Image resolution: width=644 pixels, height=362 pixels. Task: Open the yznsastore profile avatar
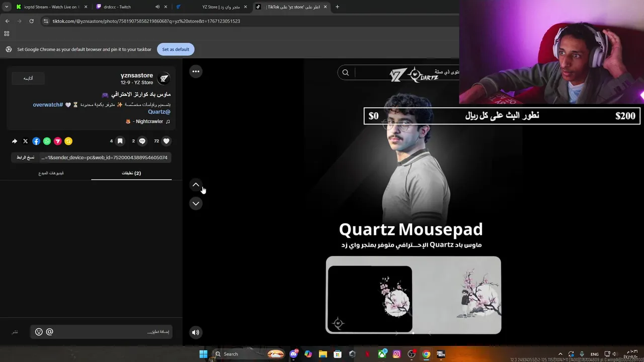(164, 78)
